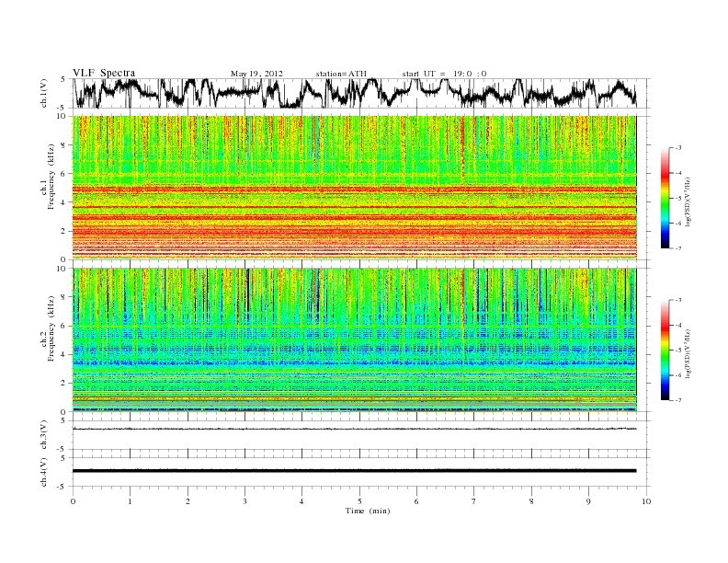The height and width of the screenshot is (563, 728).
Task: Click the "-3" value atop ch.1 colorbar
Action: (x=677, y=148)
